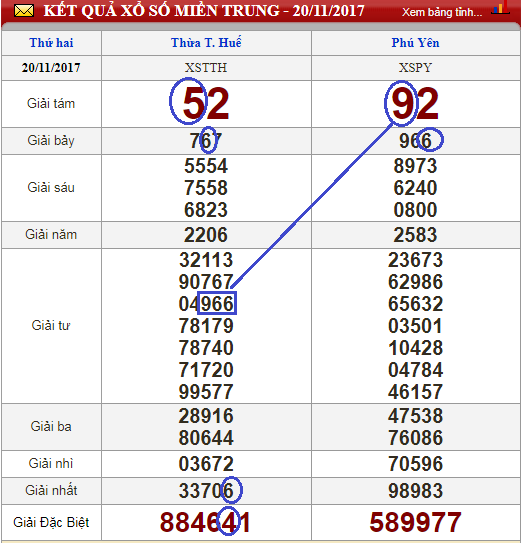Click the boxed number 04966
522x543 pixels.
[206, 304]
